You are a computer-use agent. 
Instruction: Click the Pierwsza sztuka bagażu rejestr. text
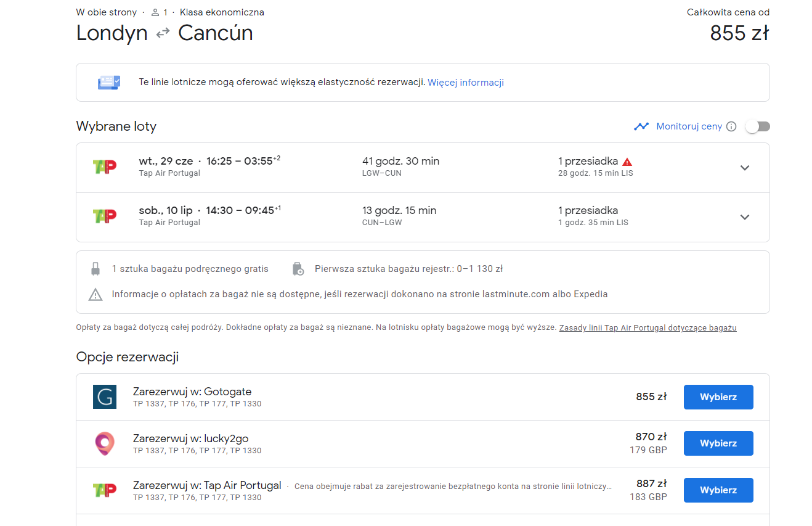[x=409, y=269]
